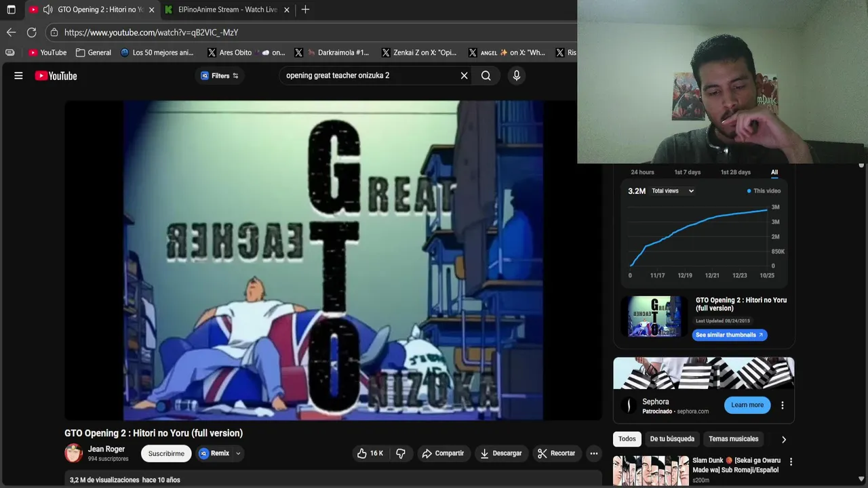Click the Descargar download button
Image resolution: width=868 pixels, height=488 pixels.
point(501,453)
